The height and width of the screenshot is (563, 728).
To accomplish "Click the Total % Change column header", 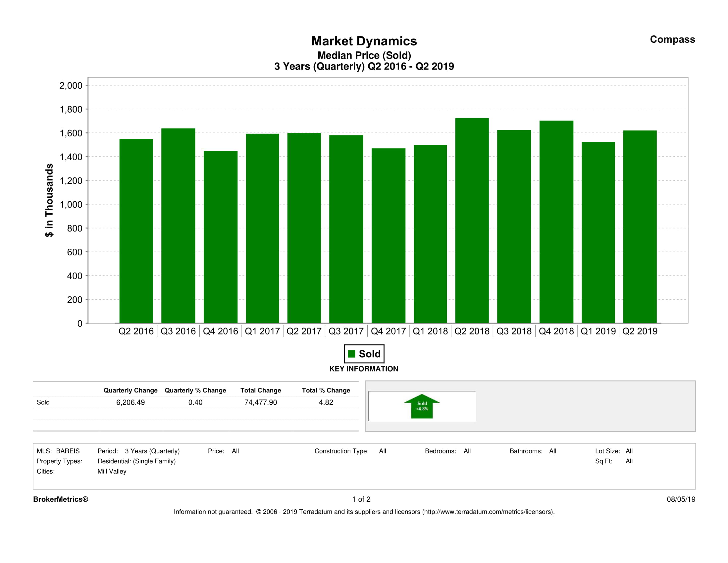I will [326, 390].
